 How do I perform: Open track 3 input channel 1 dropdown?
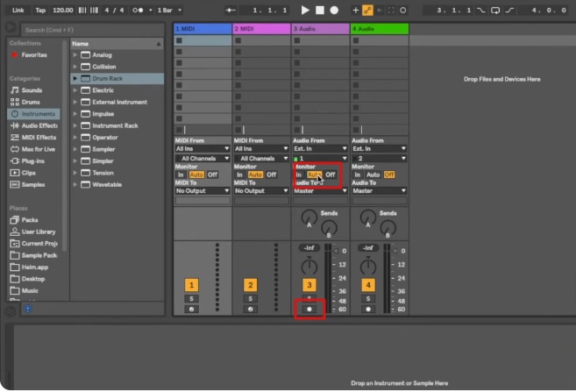coord(320,159)
